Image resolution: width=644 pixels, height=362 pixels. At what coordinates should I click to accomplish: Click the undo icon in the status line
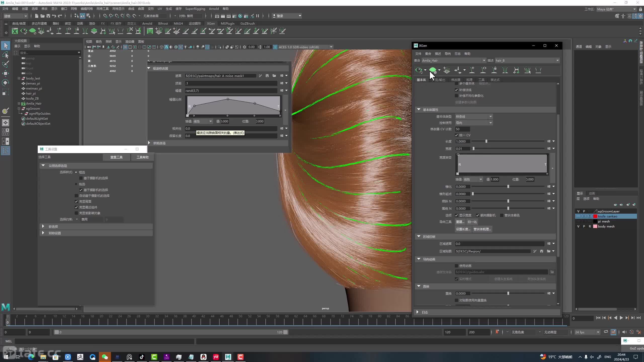(54, 16)
